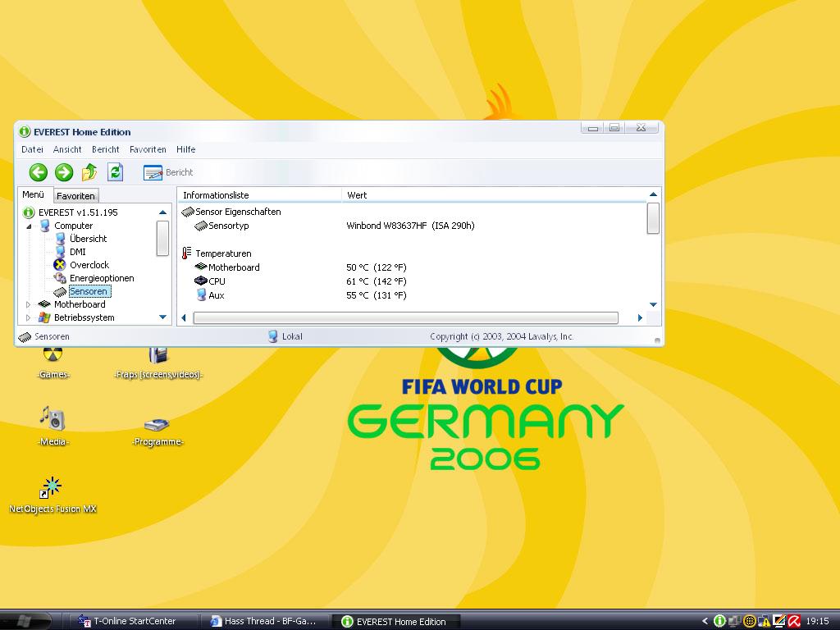Click the Wert column header
This screenshot has width=840, height=630.
point(493,195)
